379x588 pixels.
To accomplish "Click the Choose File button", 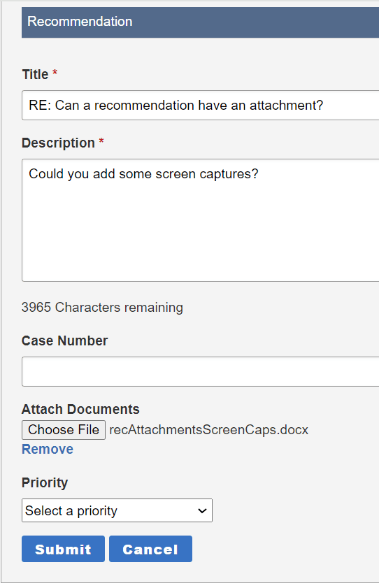I will [x=64, y=430].
